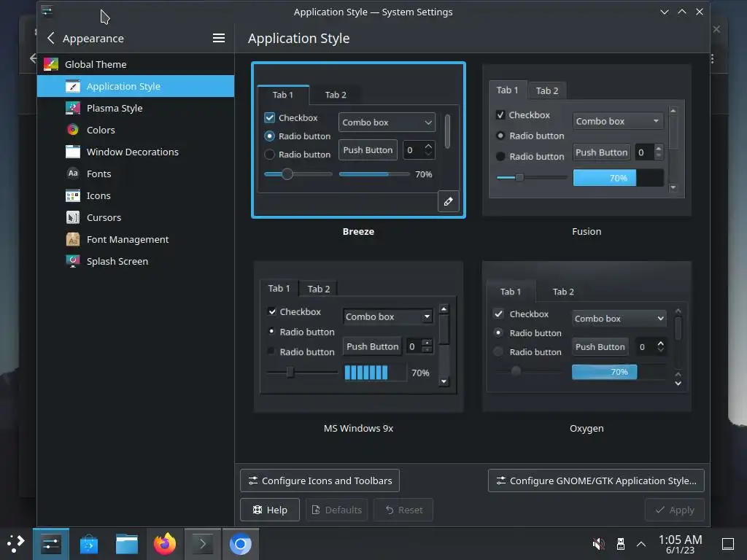The height and width of the screenshot is (560, 747).
Task: Launch Firefox from the taskbar
Action: coord(165,544)
